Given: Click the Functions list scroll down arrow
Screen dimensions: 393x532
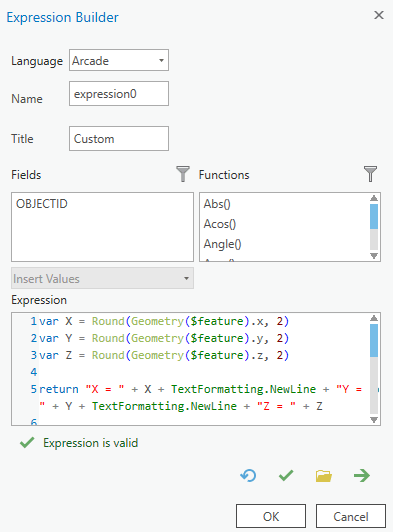Looking at the screenshot, I should tap(374, 256).
